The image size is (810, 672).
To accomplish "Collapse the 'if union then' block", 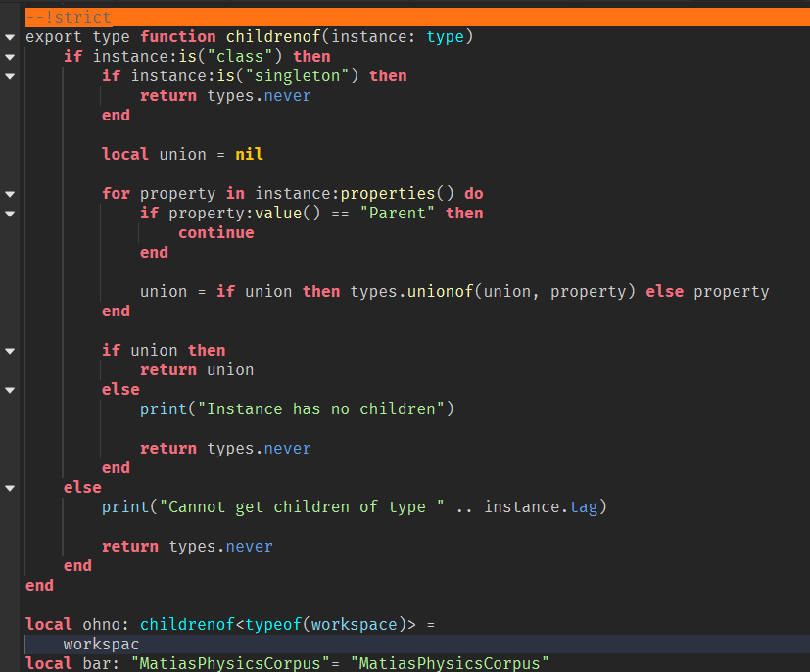I will pos(9,351).
